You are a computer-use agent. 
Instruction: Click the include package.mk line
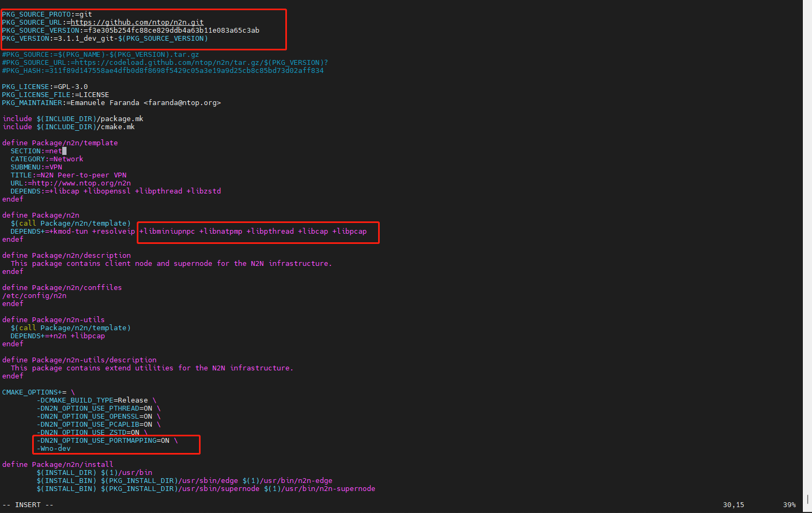click(x=73, y=119)
